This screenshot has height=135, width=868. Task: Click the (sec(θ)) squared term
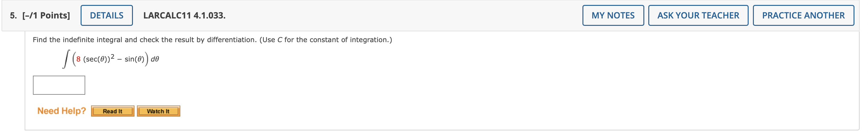[99, 58]
